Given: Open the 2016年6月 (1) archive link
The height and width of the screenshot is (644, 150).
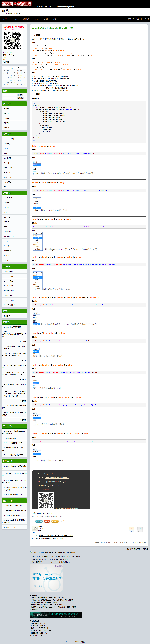Looking at the screenshot, I should point(8,271).
